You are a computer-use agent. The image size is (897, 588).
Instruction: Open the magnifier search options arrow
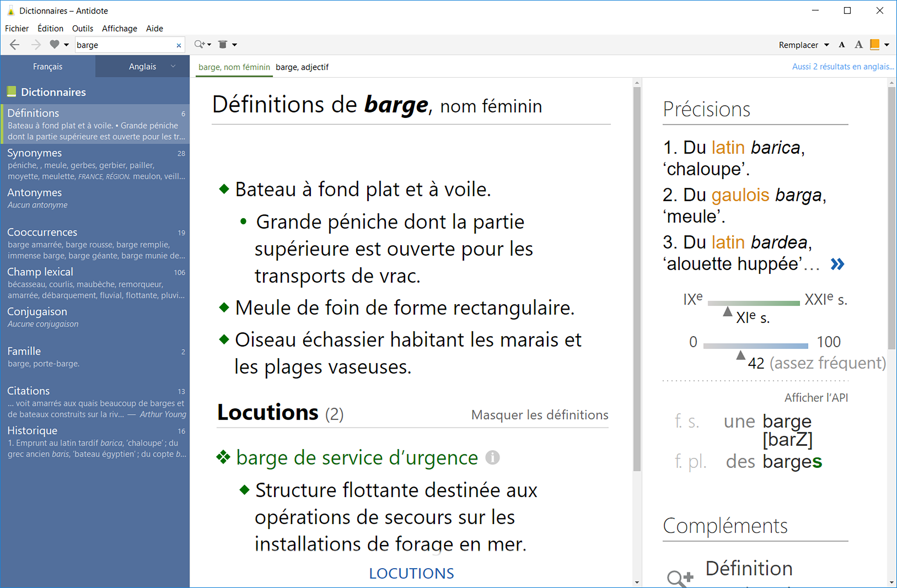[x=209, y=45]
